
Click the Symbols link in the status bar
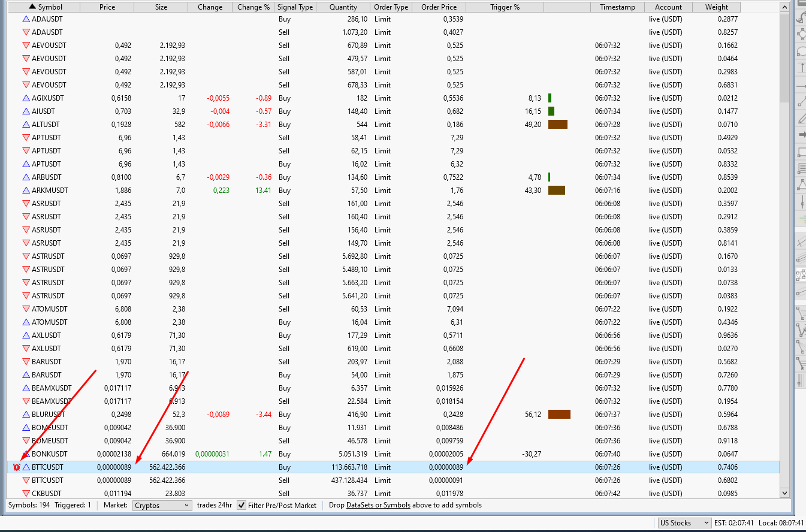coord(397,505)
